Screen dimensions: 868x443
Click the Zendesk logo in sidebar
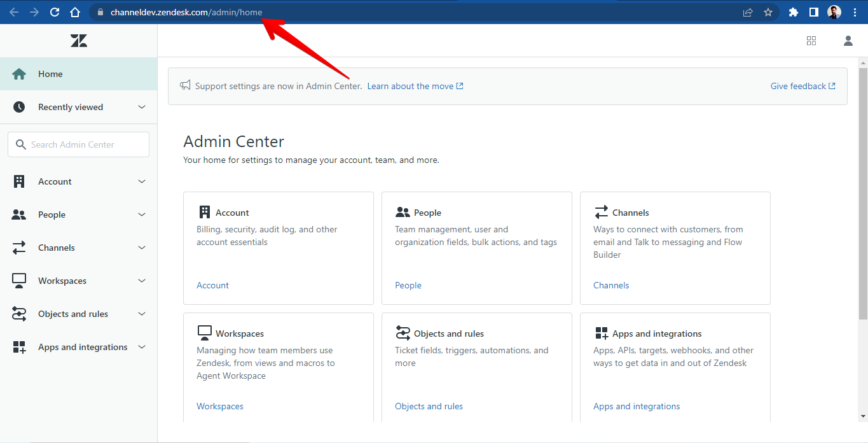79,41
